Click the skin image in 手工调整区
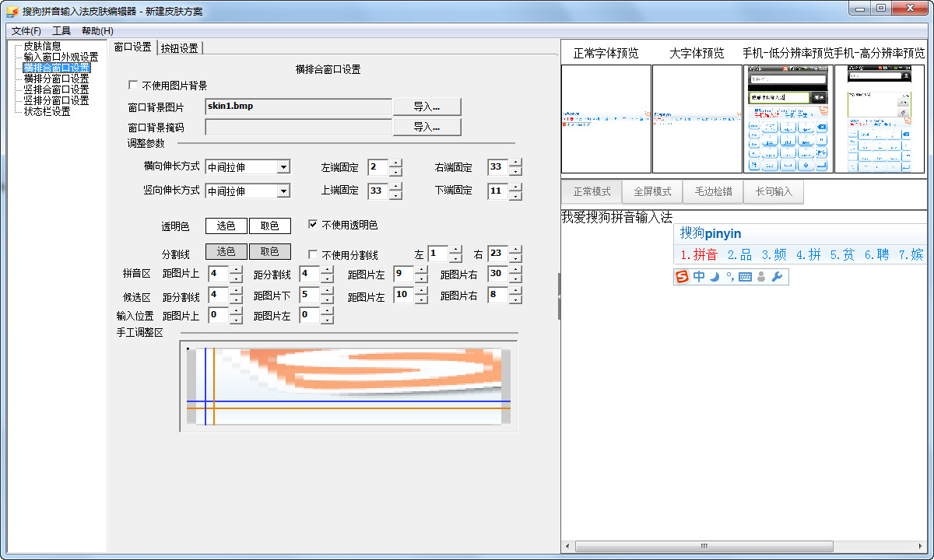 pos(349,387)
